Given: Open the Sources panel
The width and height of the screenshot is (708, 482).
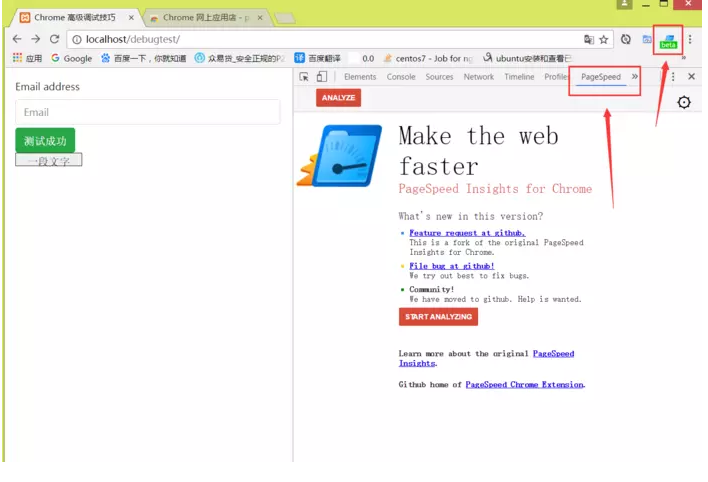Looking at the screenshot, I should coord(439,77).
